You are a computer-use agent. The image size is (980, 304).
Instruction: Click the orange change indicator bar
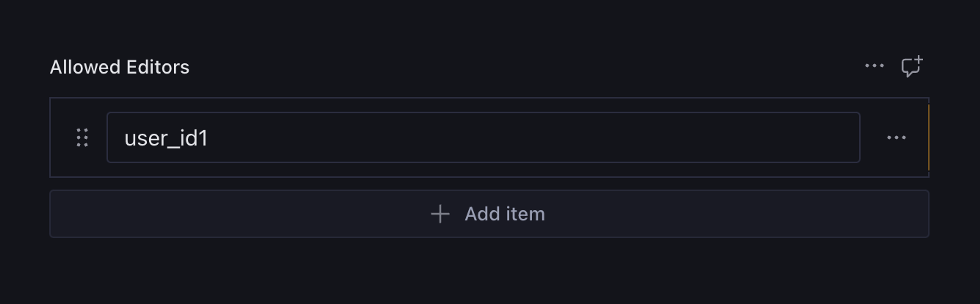(x=928, y=137)
